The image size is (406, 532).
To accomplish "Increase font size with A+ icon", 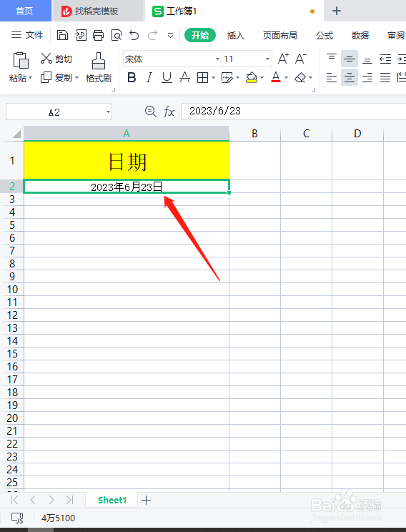I will [283, 59].
